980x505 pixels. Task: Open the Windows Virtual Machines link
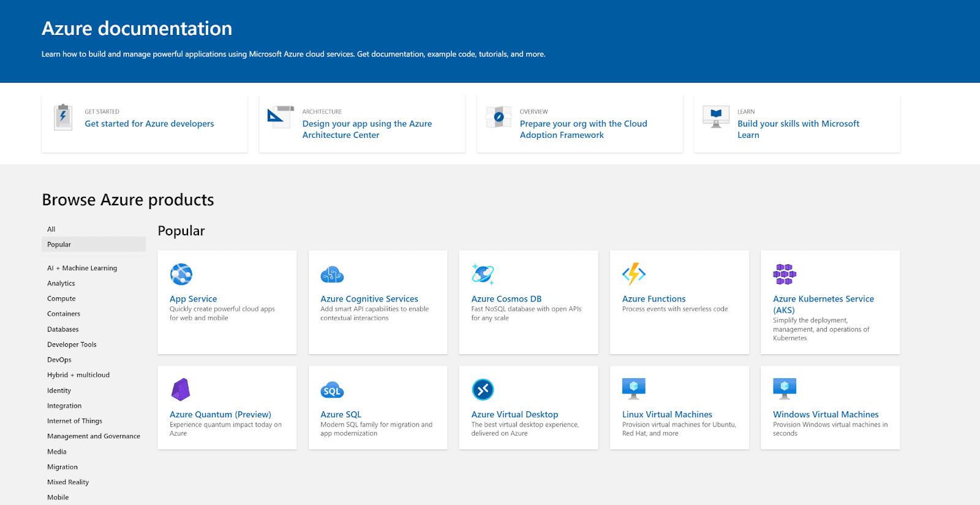point(826,415)
